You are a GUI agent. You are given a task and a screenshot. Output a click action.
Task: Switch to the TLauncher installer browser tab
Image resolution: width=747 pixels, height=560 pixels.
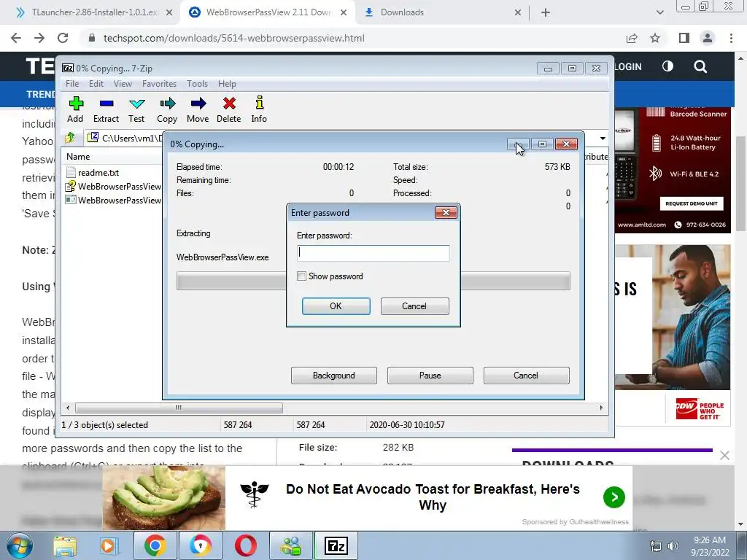point(93,12)
